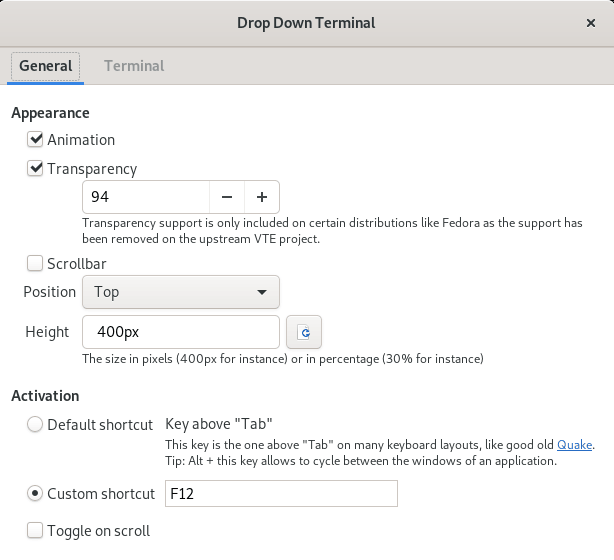Click the custom shortcut field with F12

click(x=280, y=493)
